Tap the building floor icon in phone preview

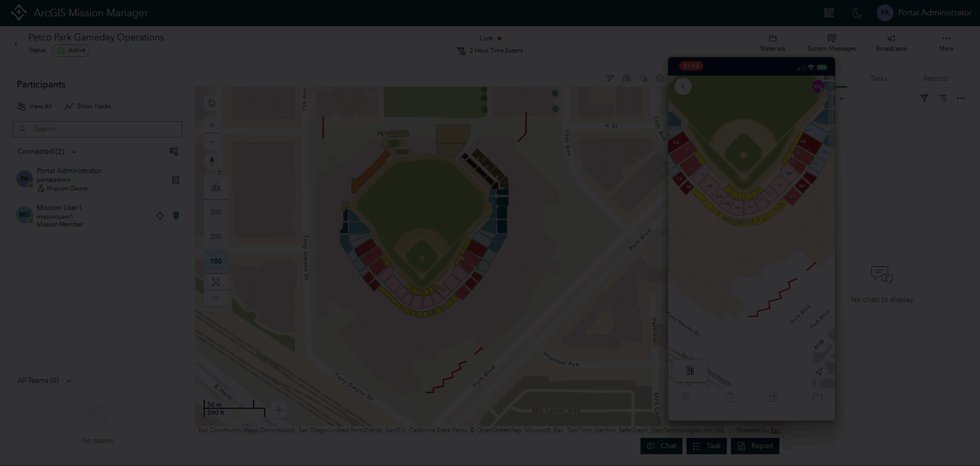pyautogui.click(x=690, y=371)
